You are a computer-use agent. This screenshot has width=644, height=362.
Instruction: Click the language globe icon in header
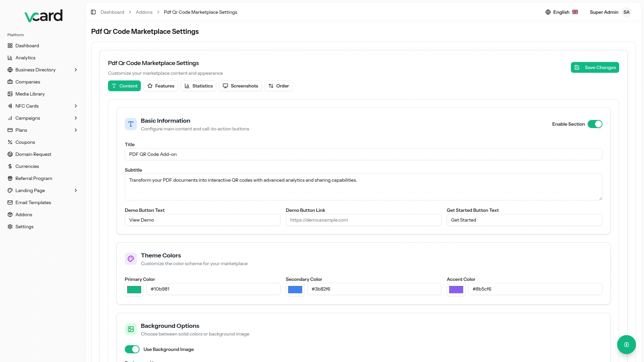(x=548, y=12)
